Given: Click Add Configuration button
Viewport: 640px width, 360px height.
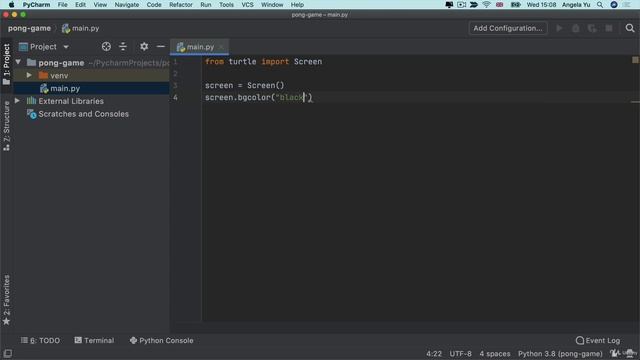Looking at the screenshot, I should click(x=508, y=28).
